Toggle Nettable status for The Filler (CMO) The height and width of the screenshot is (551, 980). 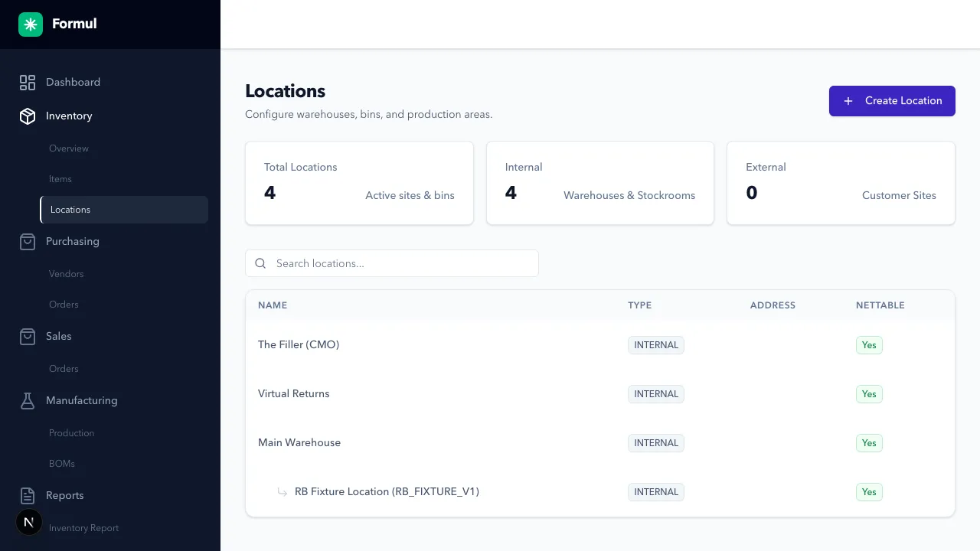[x=869, y=345]
